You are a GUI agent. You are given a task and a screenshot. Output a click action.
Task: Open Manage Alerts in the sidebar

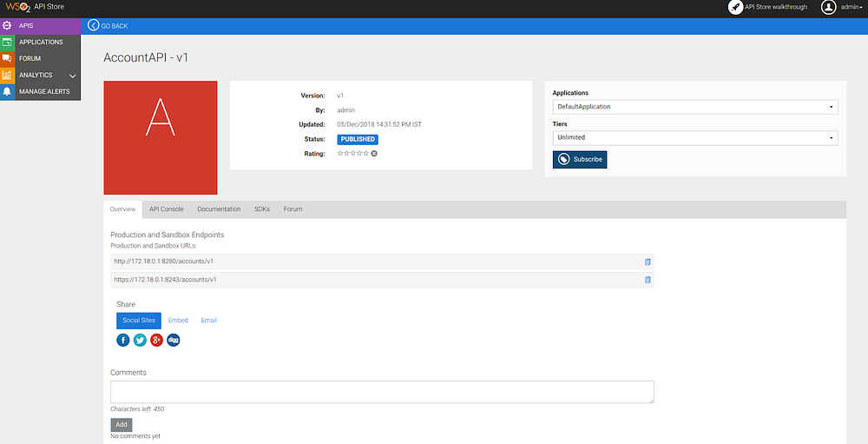(41, 91)
